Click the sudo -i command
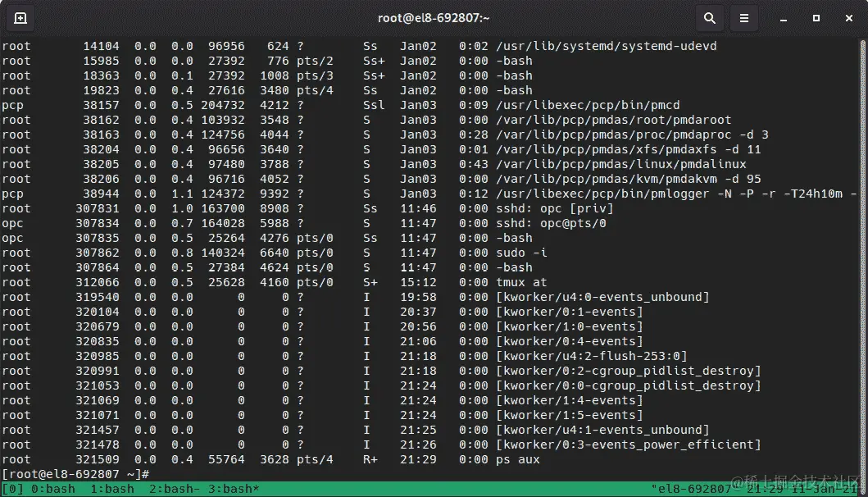This screenshot has height=497, width=868. pos(521,253)
